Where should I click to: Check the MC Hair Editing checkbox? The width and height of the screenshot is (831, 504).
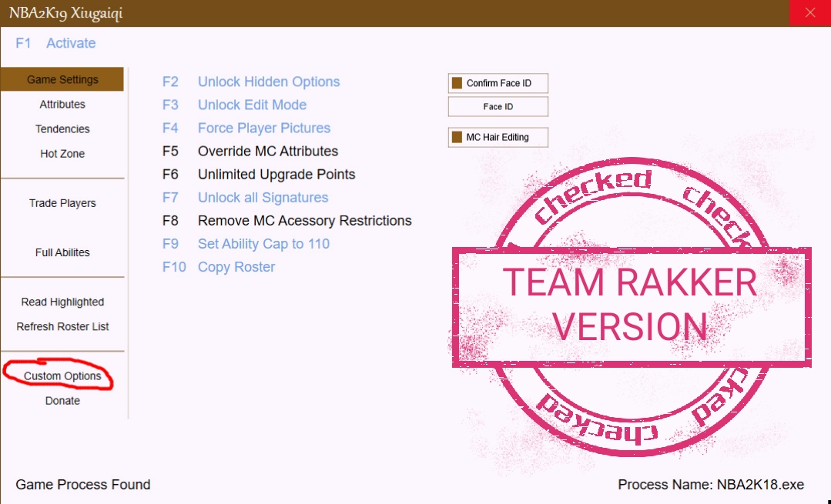(x=457, y=137)
